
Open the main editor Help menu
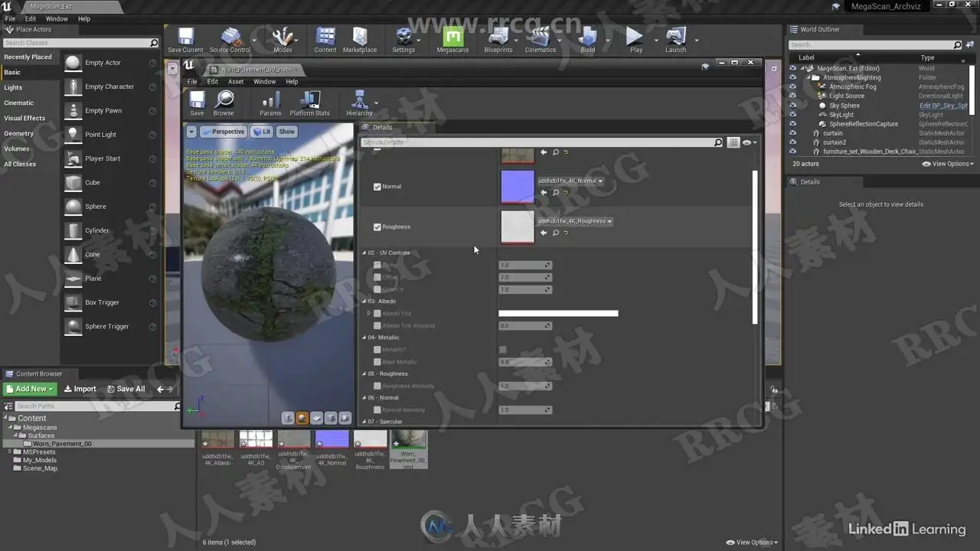pyautogui.click(x=84, y=18)
